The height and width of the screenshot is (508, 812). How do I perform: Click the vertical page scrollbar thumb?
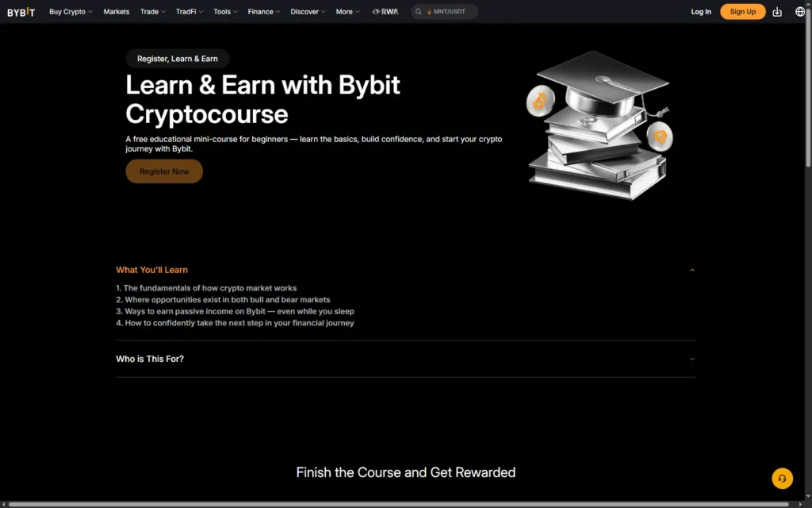point(808,88)
